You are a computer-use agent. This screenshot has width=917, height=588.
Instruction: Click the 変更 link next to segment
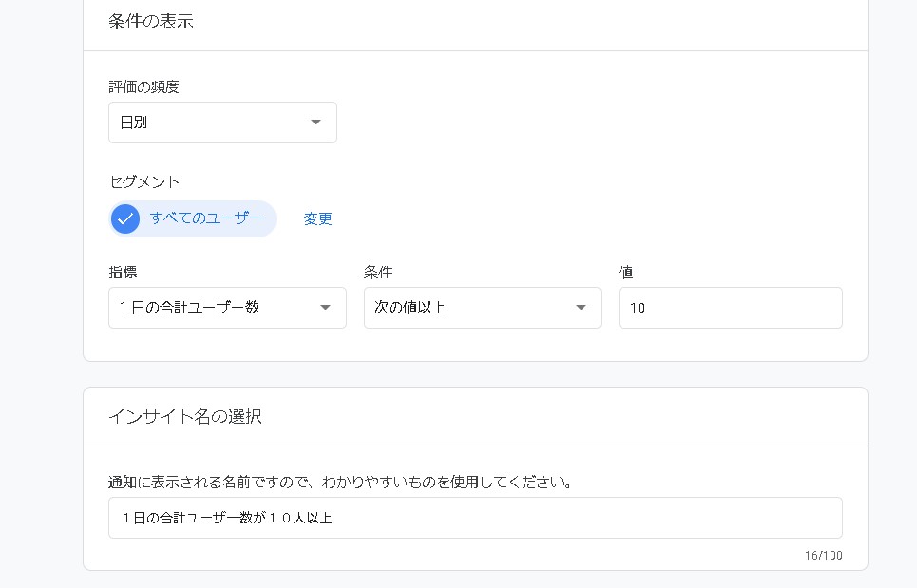[318, 219]
